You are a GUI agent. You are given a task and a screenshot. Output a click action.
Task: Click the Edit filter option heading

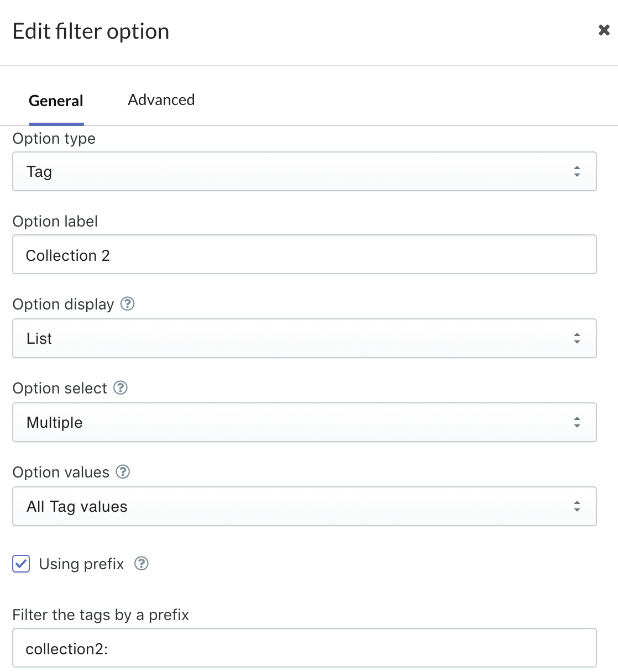pyautogui.click(x=91, y=32)
